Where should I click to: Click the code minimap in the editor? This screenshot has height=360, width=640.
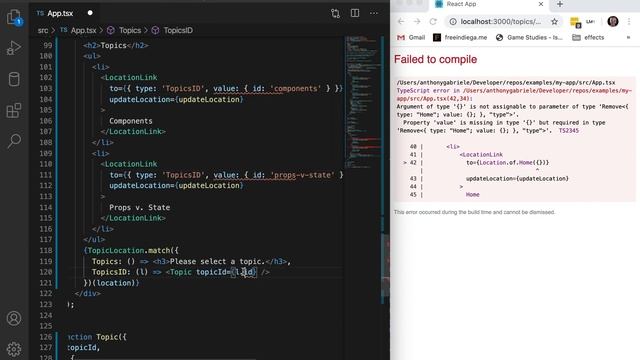pyautogui.click(x=362, y=102)
